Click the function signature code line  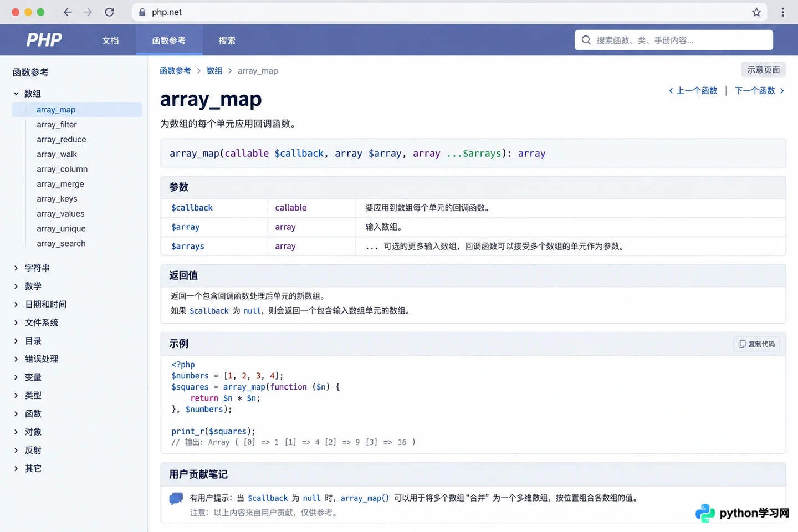tap(357, 154)
